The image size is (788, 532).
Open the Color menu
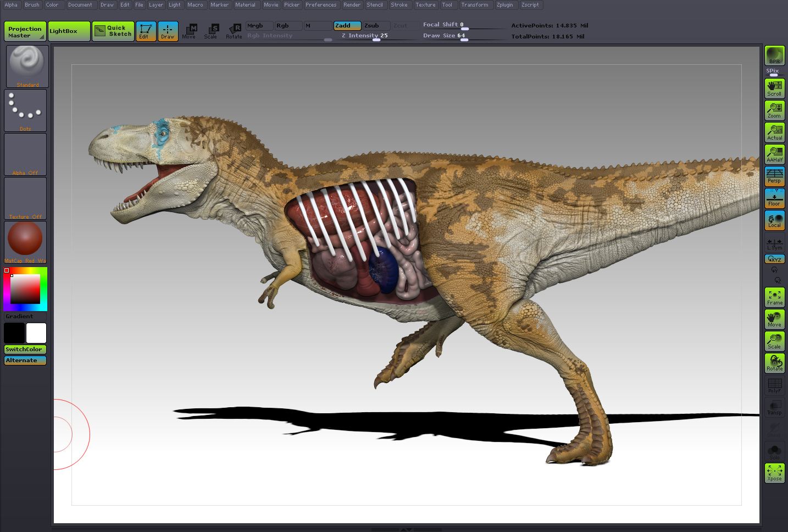[52, 5]
